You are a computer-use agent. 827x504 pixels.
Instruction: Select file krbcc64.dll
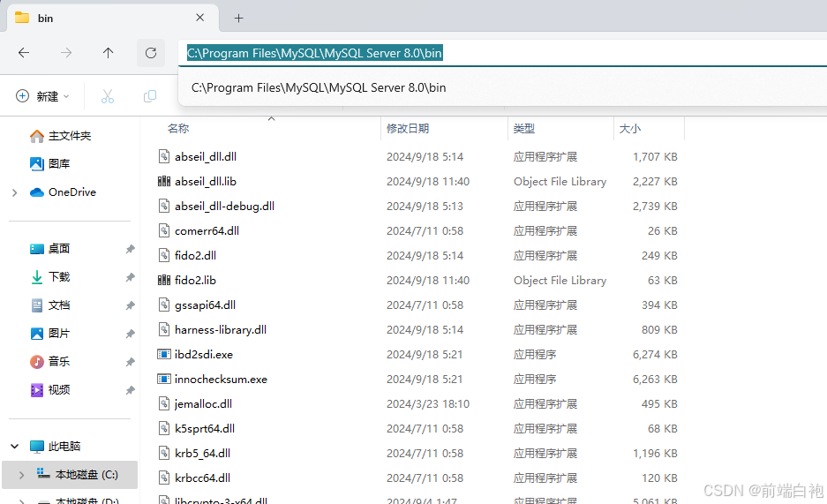click(202, 478)
